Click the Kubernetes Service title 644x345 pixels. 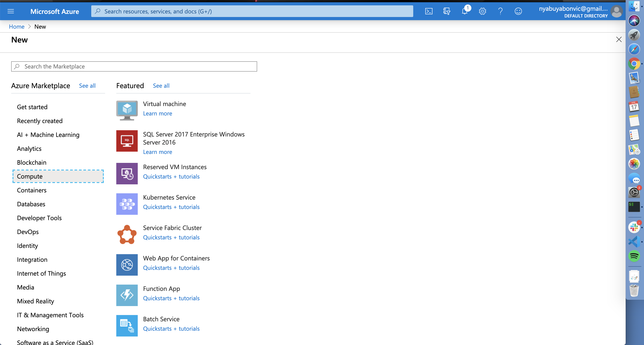169,197
